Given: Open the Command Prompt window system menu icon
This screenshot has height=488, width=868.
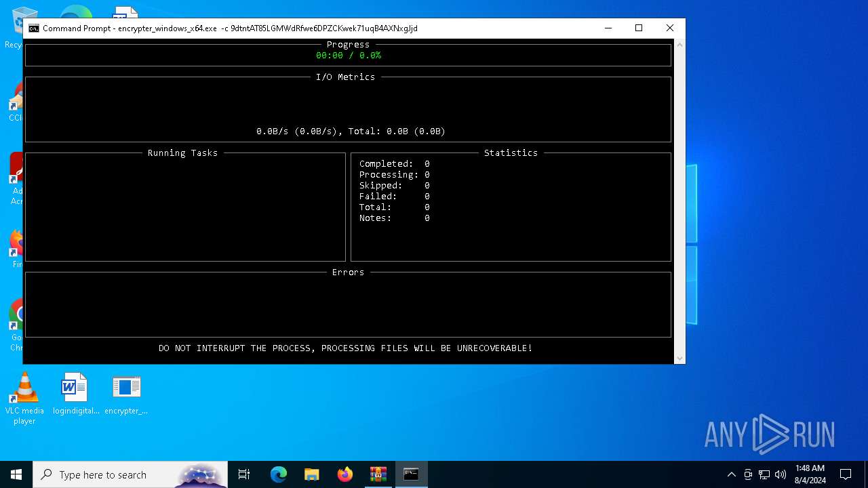Looking at the screenshot, I should click(33, 28).
